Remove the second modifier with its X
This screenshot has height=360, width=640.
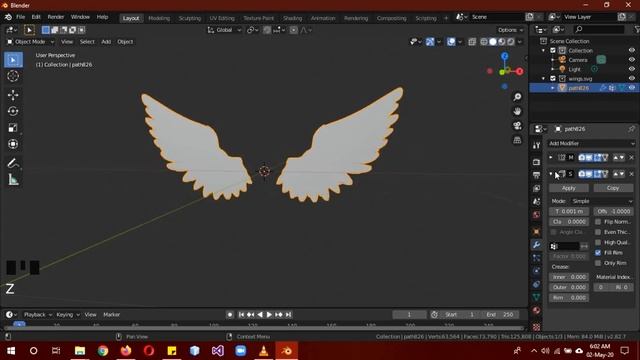(x=631, y=174)
